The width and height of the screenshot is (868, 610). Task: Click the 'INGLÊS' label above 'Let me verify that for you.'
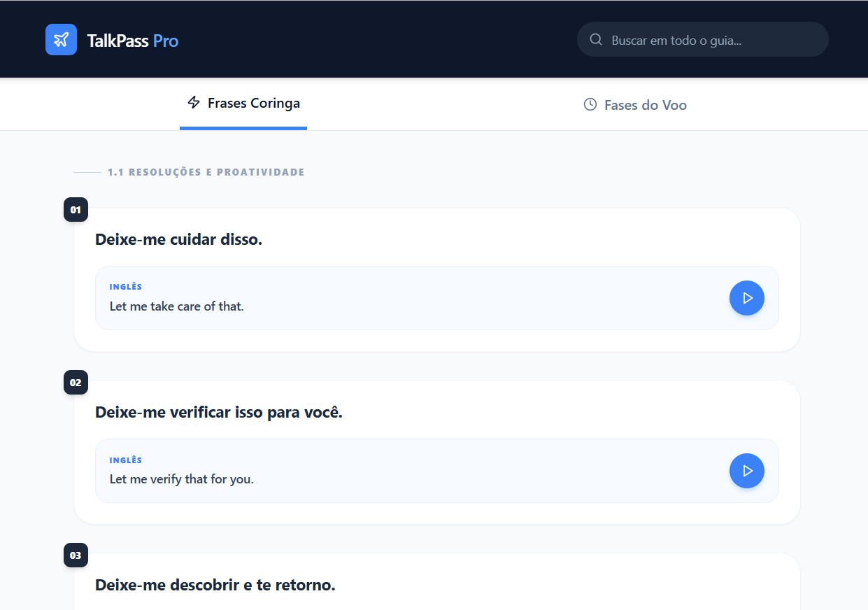[126, 460]
